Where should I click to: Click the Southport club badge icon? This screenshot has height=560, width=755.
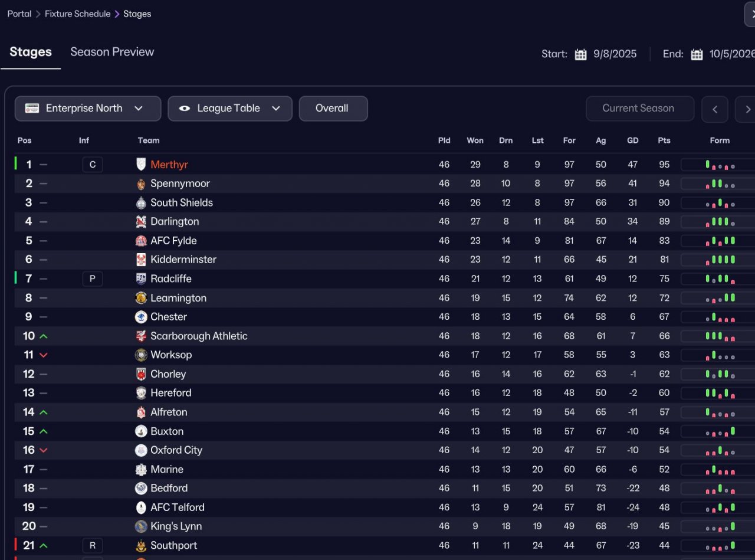[141, 546]
